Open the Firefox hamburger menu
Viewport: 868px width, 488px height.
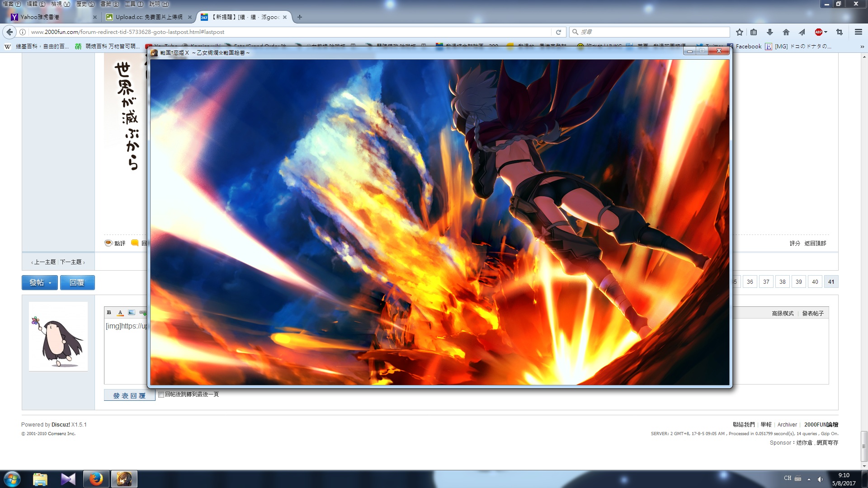click(x=858, y=32)
